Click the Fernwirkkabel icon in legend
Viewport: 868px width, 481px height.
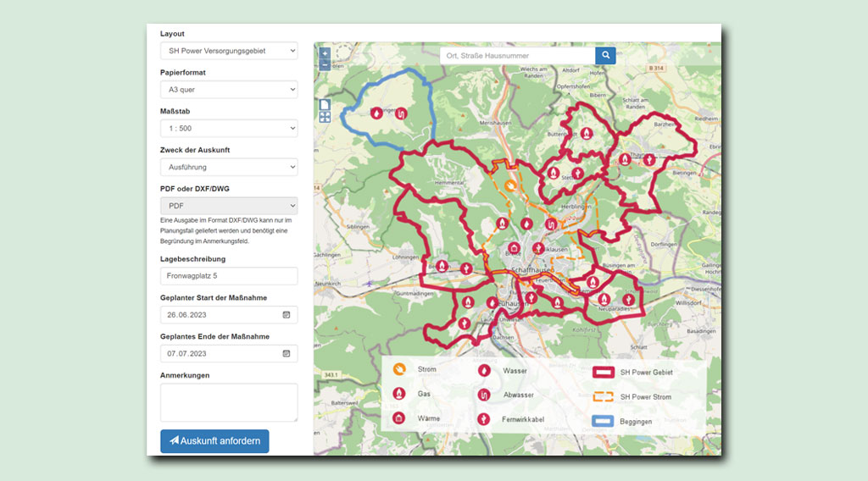(484, 418)
